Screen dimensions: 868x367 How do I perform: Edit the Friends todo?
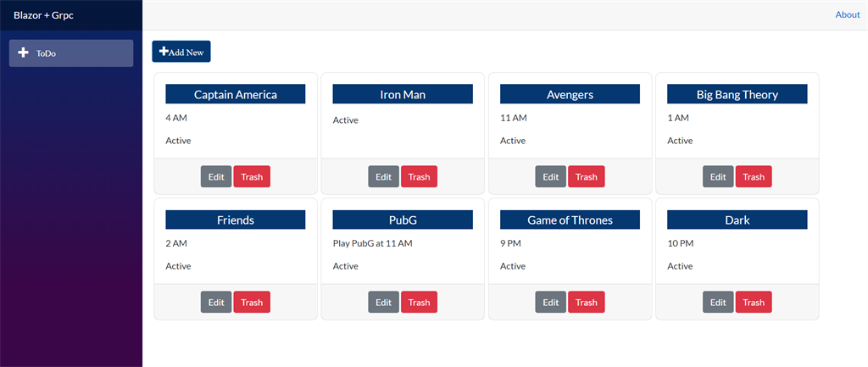pos(216,302)
